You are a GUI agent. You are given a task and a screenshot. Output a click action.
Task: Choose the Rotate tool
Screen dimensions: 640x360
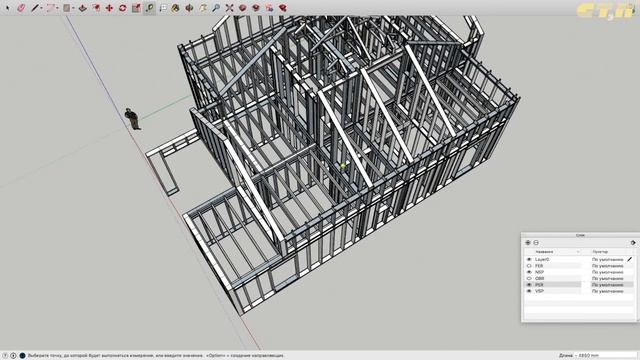click(x=122, y=8)
